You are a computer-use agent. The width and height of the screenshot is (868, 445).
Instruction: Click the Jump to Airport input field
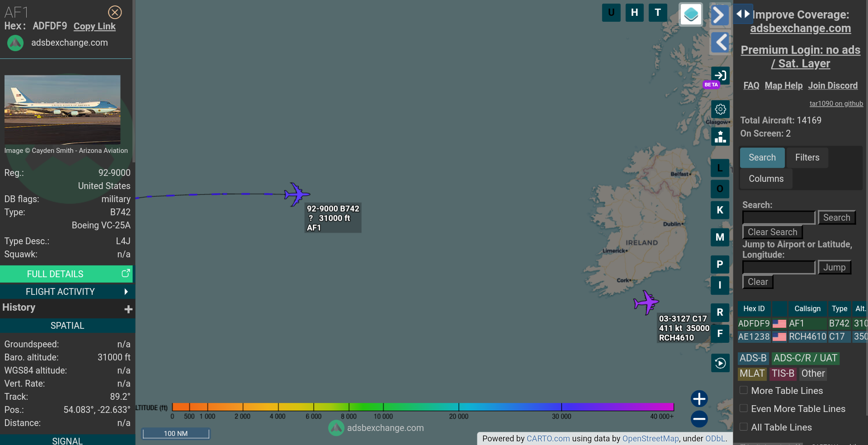779,267
